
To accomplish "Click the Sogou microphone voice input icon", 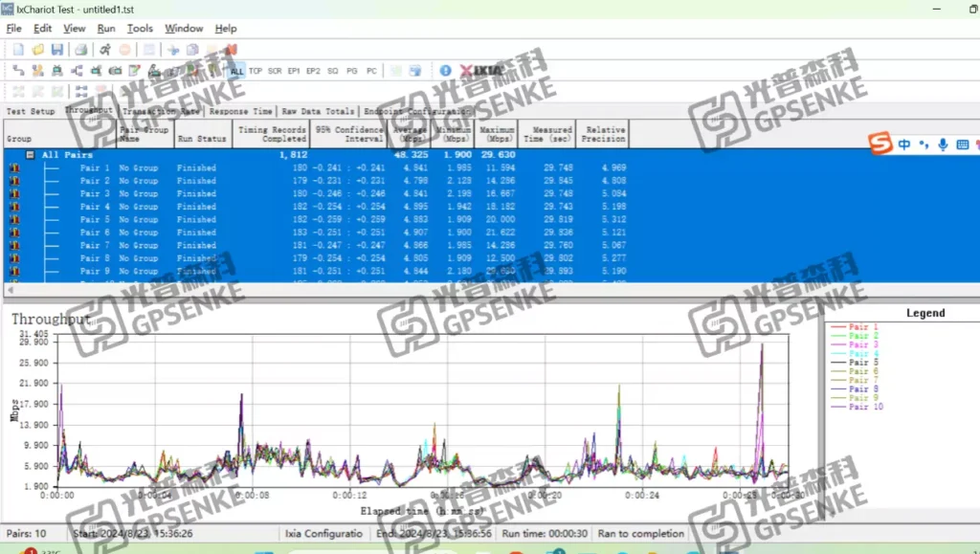I will tap(943, 144).
